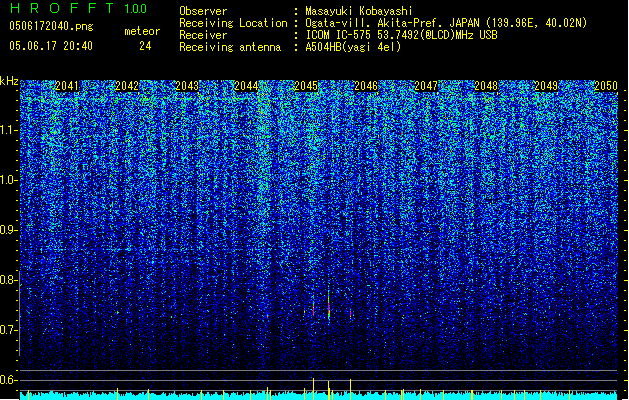Click the 2048 time marker
This screenshot has width=629, height=400.
(486, 86)
